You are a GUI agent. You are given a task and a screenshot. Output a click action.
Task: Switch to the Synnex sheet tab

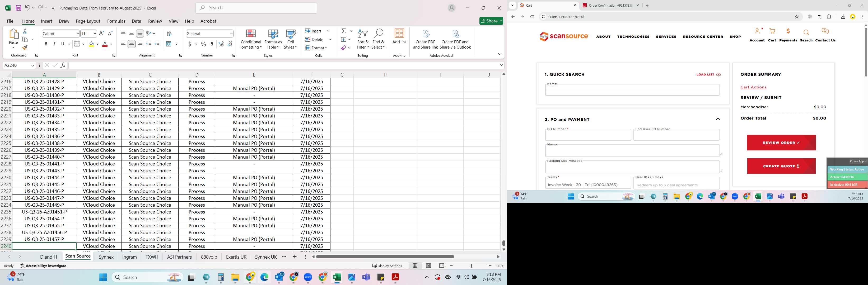[x=106, y=257]
